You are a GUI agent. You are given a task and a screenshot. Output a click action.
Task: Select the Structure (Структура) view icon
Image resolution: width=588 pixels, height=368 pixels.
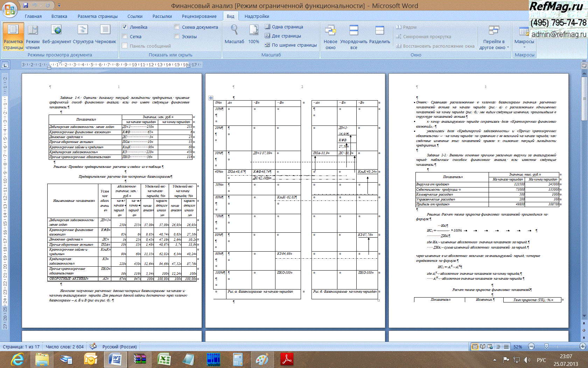pyautogui.click(x=83, y=34)
